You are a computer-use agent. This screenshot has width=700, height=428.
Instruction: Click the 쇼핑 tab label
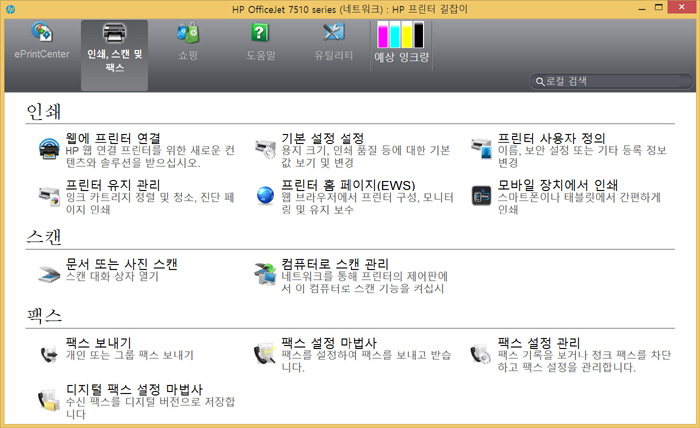188,55
